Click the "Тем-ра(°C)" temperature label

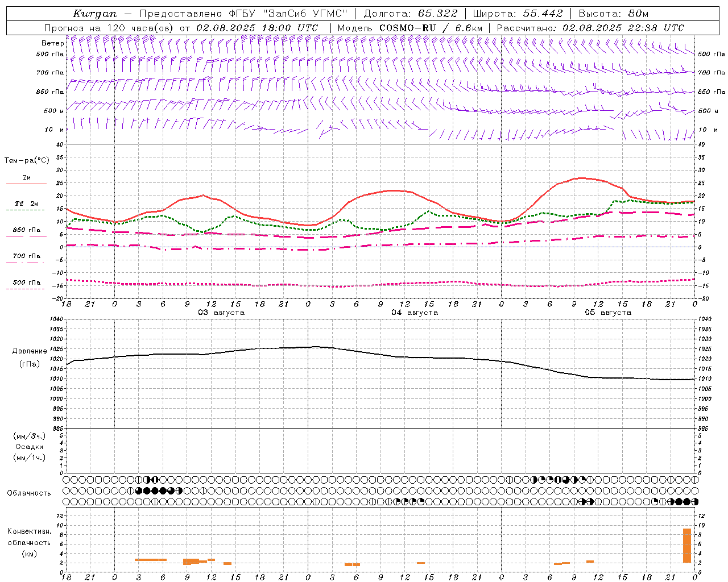[x=27, y=161]
